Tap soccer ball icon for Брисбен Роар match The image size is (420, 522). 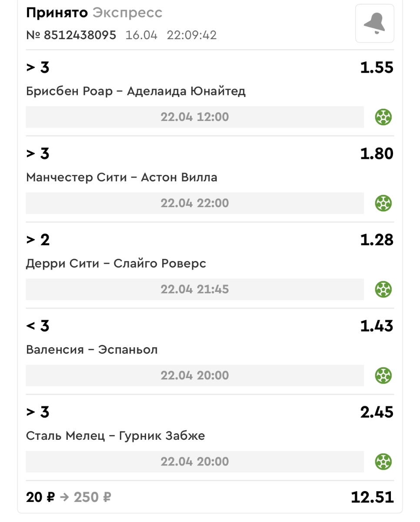coord(383,117)
